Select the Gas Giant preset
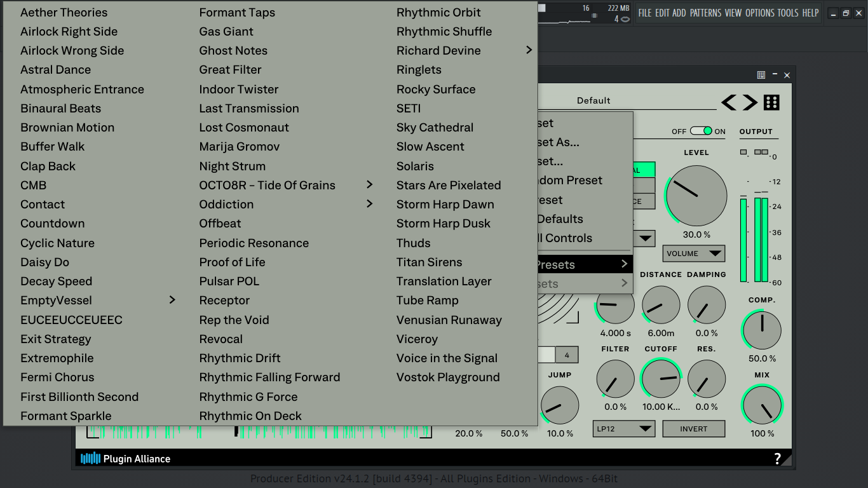 click(226, 31)
